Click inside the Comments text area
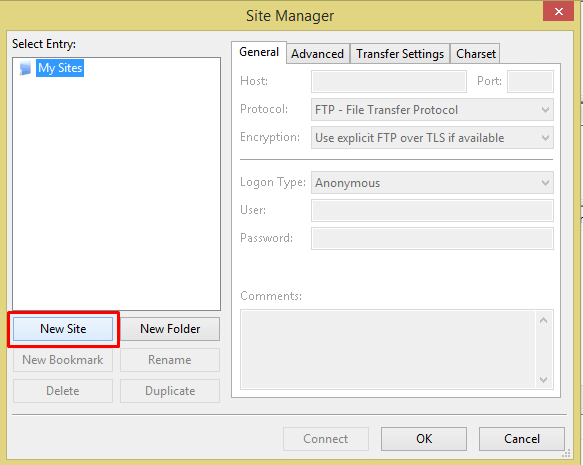The width and height of the screenshot is (583, 465). (x=388, y=349)
